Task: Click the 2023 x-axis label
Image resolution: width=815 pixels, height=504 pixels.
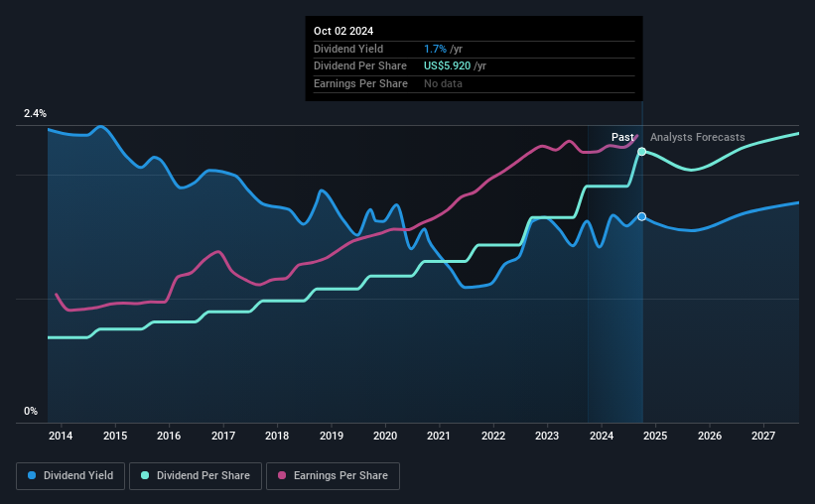Action: point(547,436)
